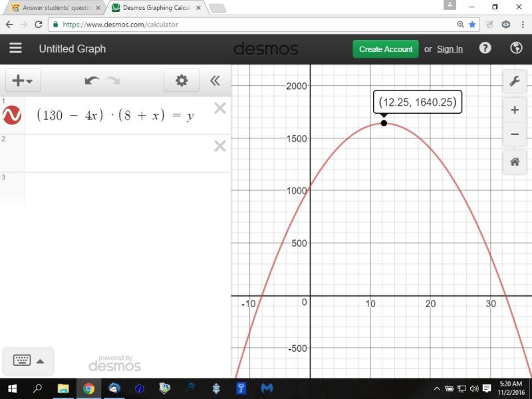Show hidden system tray icons

(x=437, y=388)
